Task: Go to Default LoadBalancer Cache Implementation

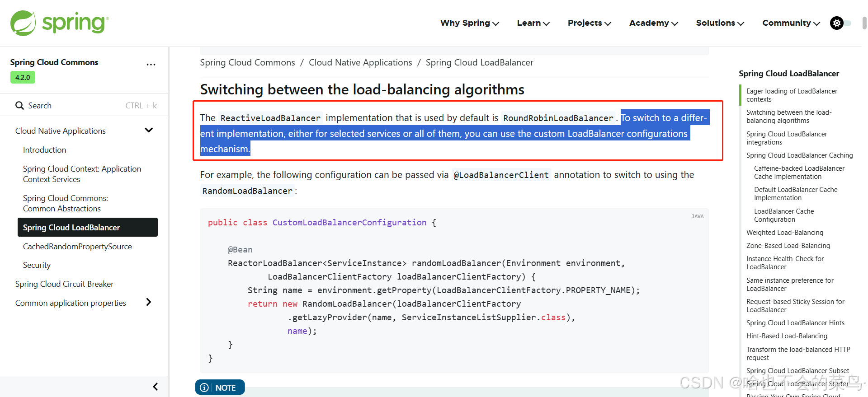Action: coord(796,194)
